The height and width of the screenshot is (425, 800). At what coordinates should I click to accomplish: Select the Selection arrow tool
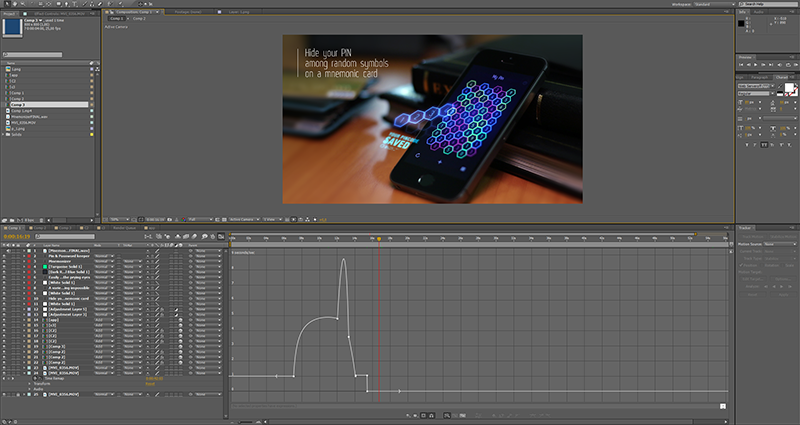click(x=7, y=4)
